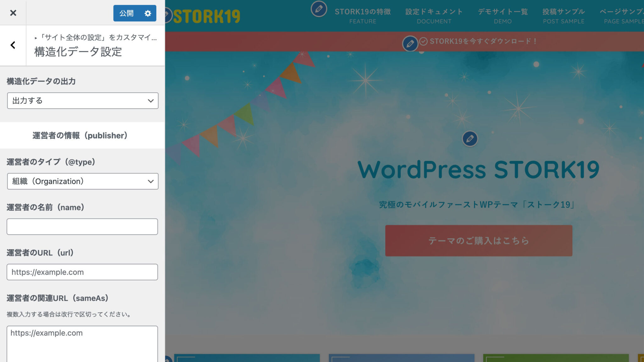Open 設定ドキュメント DOCUMENT menu item

click(x=434, y=16)
